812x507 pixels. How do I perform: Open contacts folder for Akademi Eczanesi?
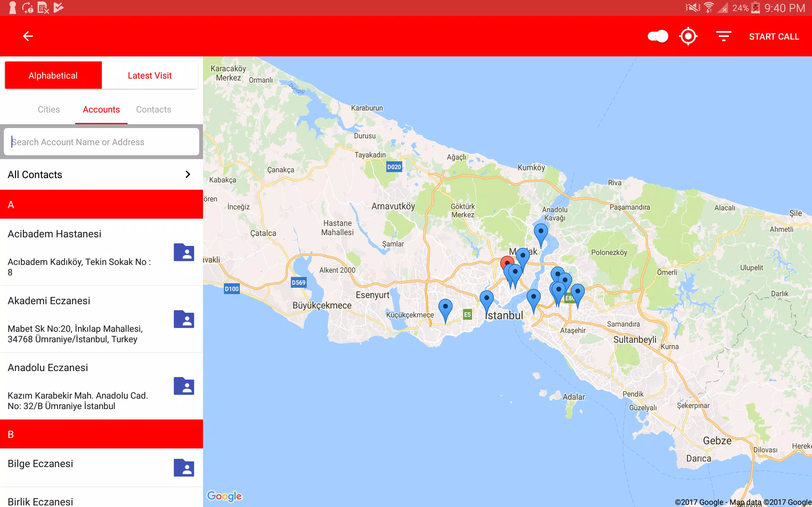tap(184, 319)
